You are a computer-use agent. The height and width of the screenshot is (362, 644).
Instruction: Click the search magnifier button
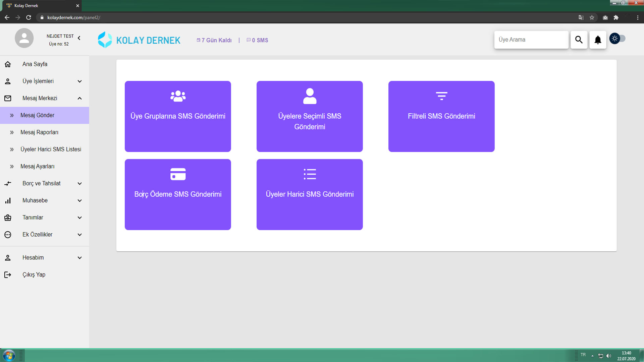579,40
